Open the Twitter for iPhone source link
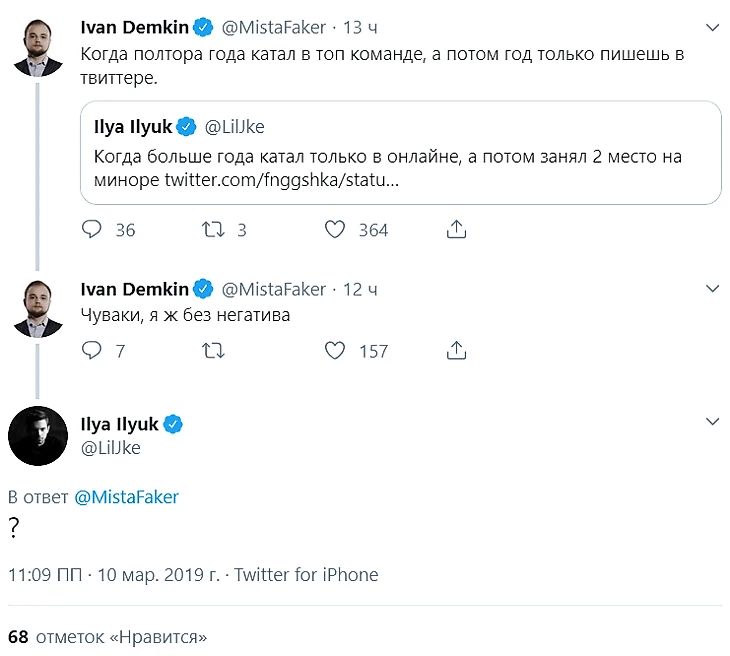 click(306, 575)
